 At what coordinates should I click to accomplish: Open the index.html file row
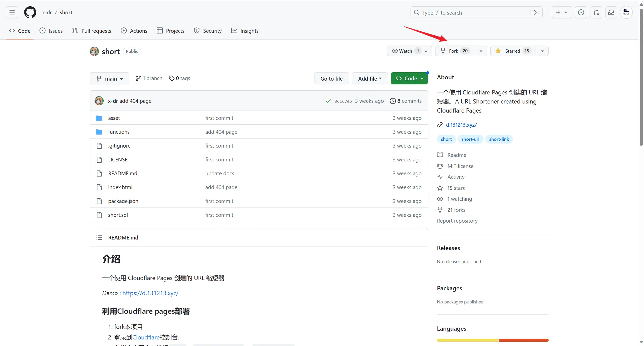click(259, 187)
